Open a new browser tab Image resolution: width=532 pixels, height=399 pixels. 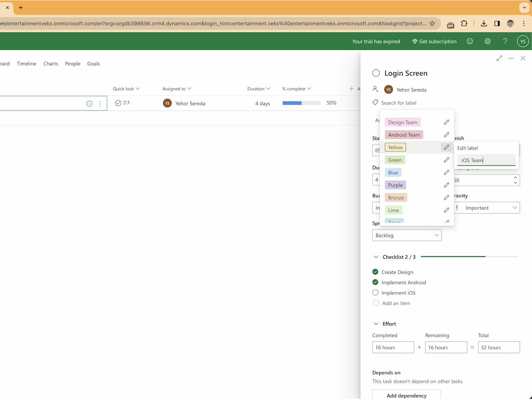pyautogui.click(x=21, y=8)
